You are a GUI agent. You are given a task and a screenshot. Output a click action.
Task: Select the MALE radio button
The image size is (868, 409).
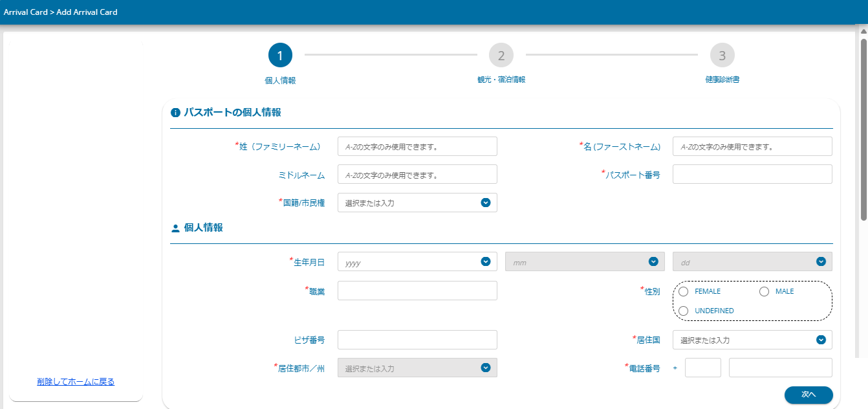764,291
